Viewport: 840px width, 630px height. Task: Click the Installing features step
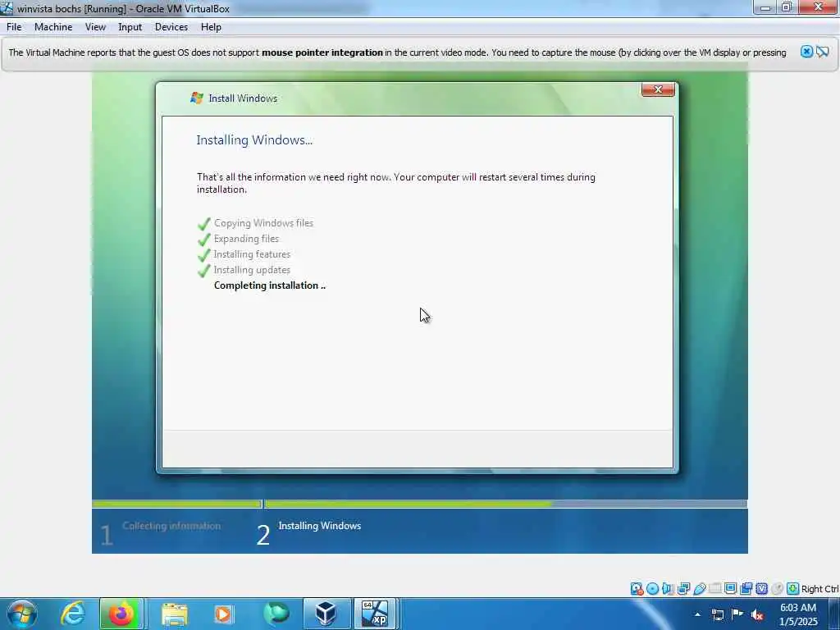tap(252, 254)
